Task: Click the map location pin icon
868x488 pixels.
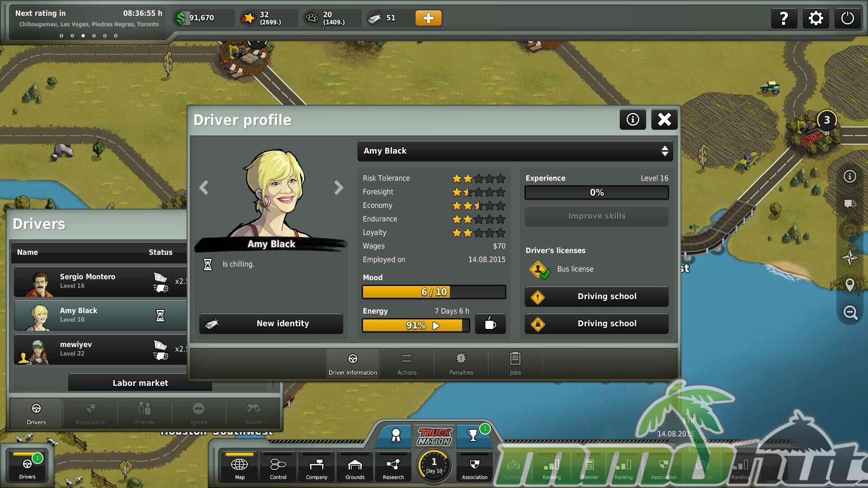Action: tap(850, 285)
